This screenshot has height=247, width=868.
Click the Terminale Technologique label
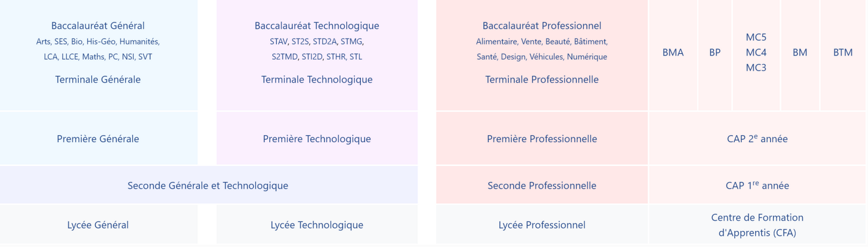317,80
